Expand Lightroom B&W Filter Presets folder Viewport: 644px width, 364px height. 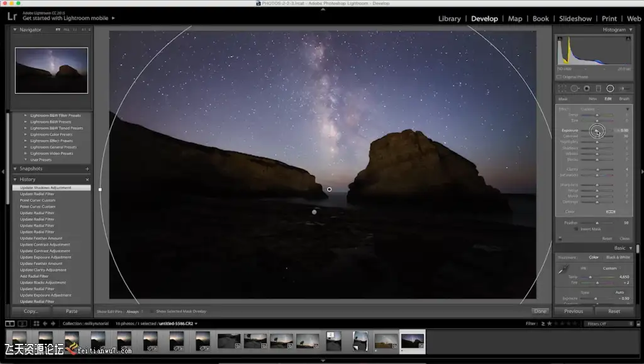25,116
